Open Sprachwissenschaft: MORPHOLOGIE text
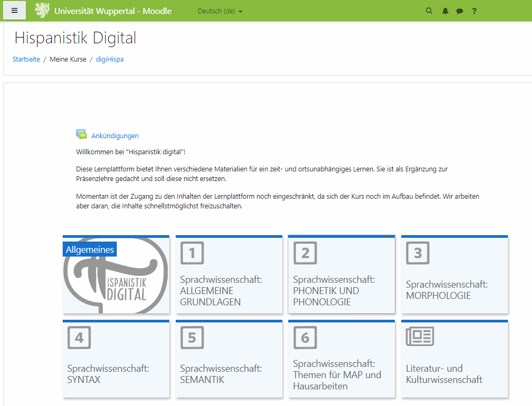532x406 pixels. point(447,290)
